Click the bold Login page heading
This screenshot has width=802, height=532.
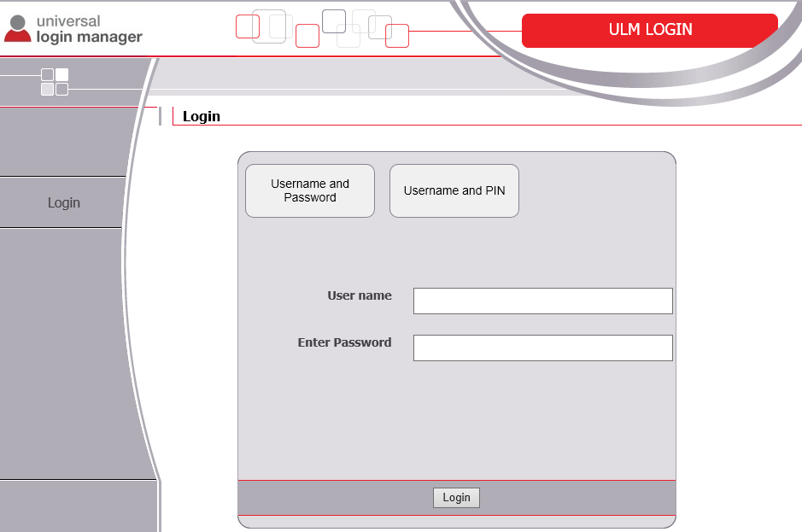coord(202,117)
